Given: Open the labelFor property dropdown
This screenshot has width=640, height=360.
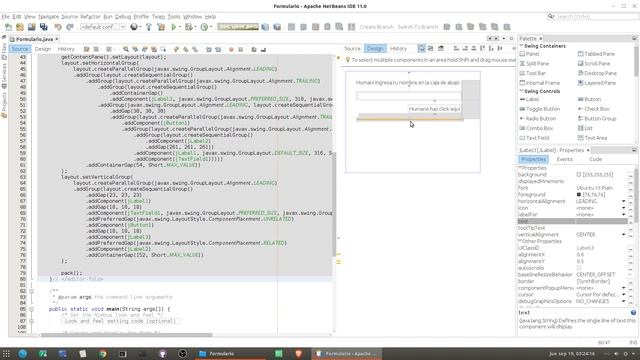Looking at the screenshot, I should [x=624, y=214].
